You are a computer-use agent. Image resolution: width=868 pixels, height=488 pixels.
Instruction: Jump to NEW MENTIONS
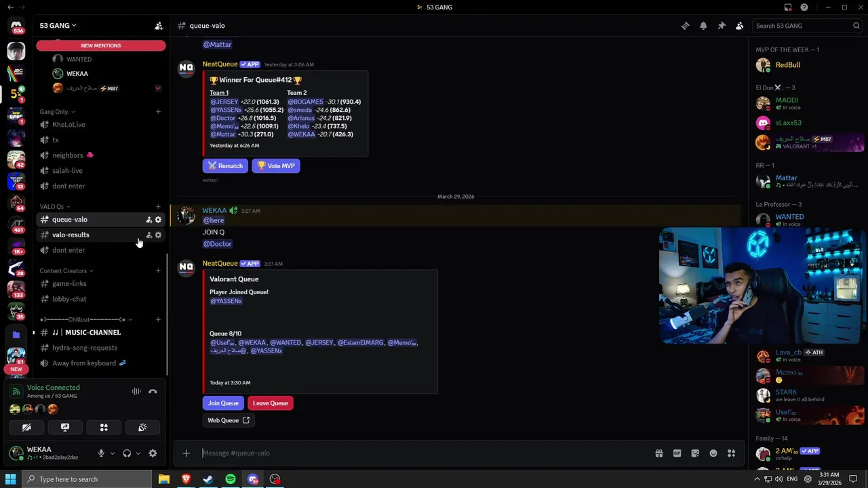pyautogui.click(x=101, y=45)
